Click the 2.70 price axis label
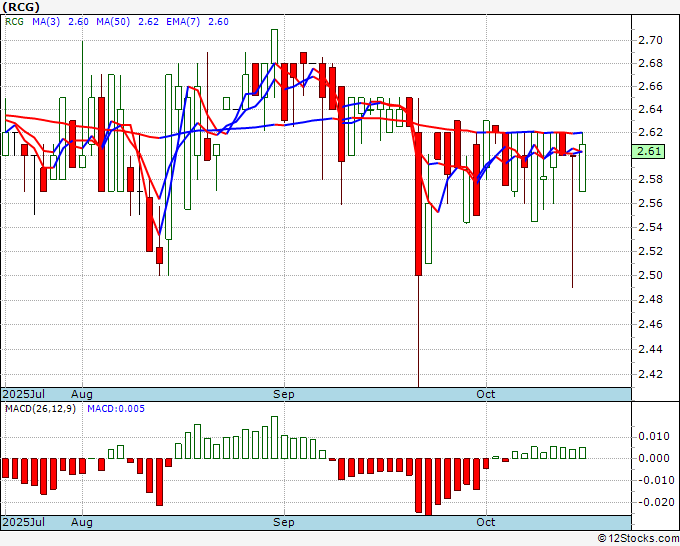This screenshot has width=680, height=546. click(651, 40)
